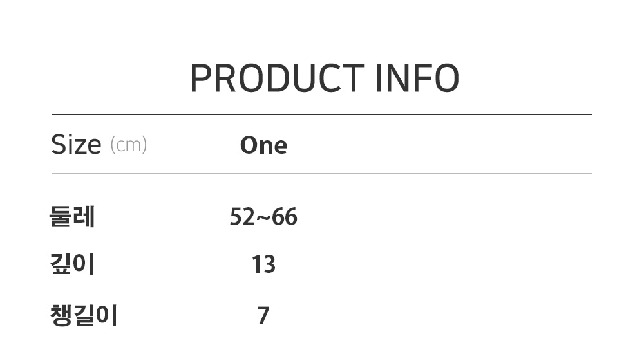Click the letter P in PRODUCT

click(200, 79)
